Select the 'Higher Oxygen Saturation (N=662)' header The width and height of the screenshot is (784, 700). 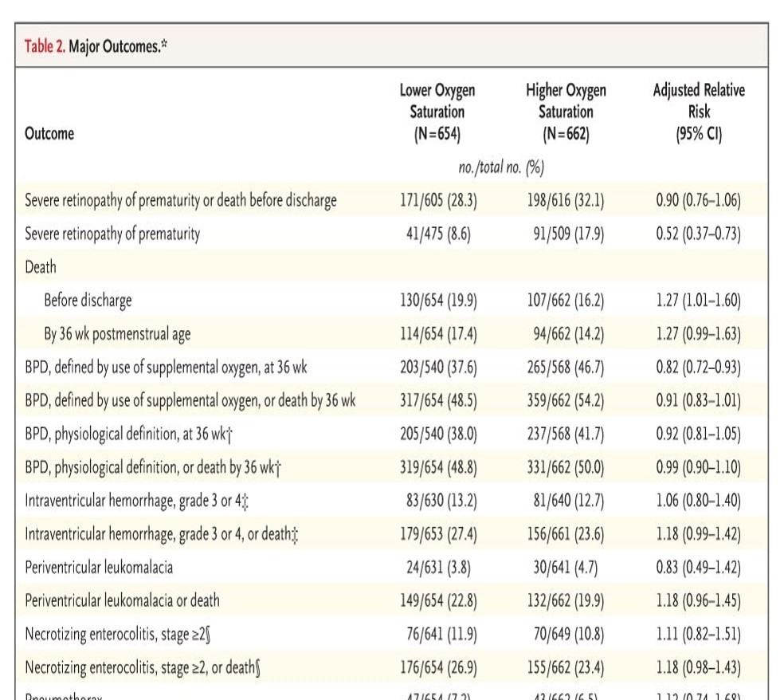[566, 112]
